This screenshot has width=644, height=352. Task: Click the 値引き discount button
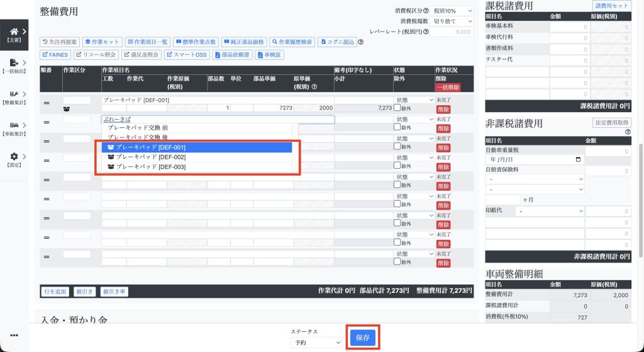click(85, 292)
